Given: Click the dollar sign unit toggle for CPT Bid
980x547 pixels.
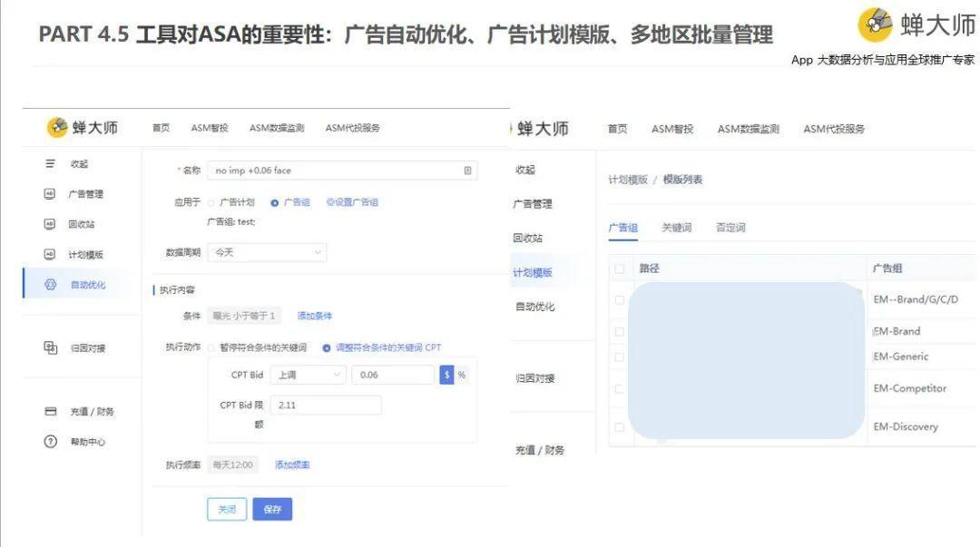Looking at the screenshot, I should 446,375.
